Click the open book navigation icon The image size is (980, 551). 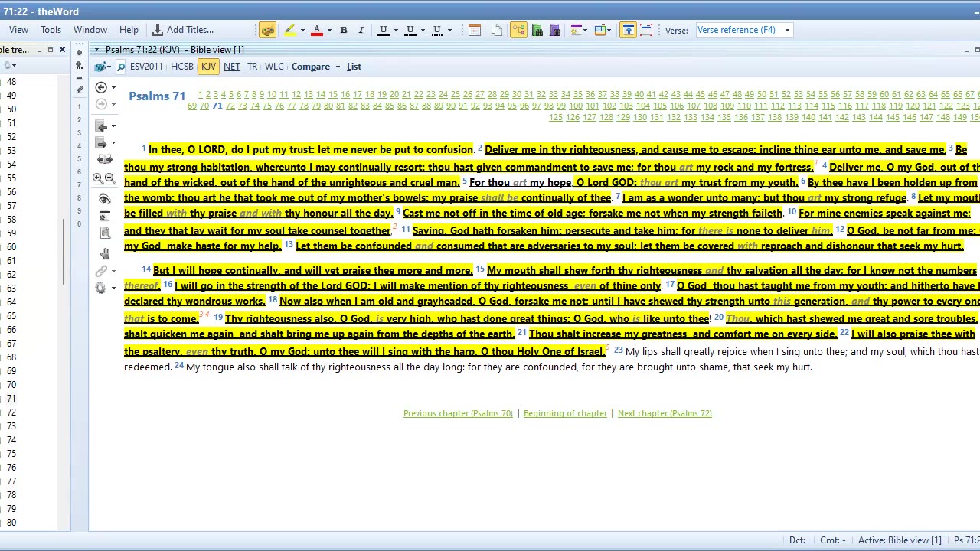[105, 160]
